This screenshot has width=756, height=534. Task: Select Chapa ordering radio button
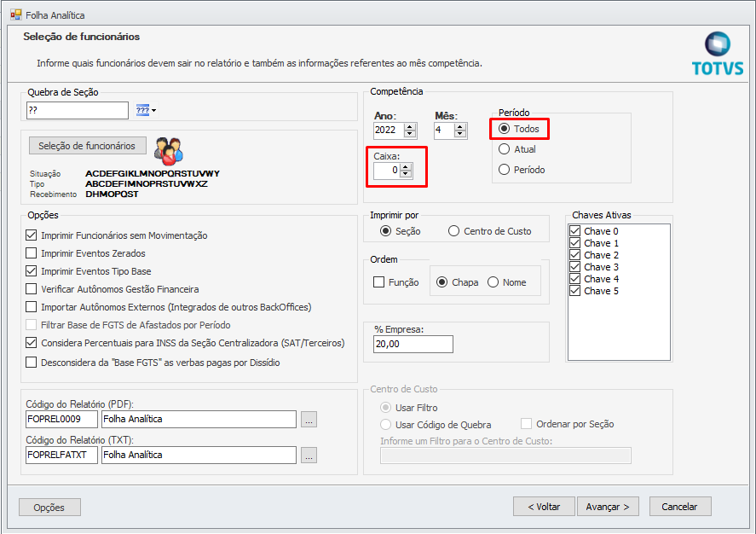click(x=441, y=282)
